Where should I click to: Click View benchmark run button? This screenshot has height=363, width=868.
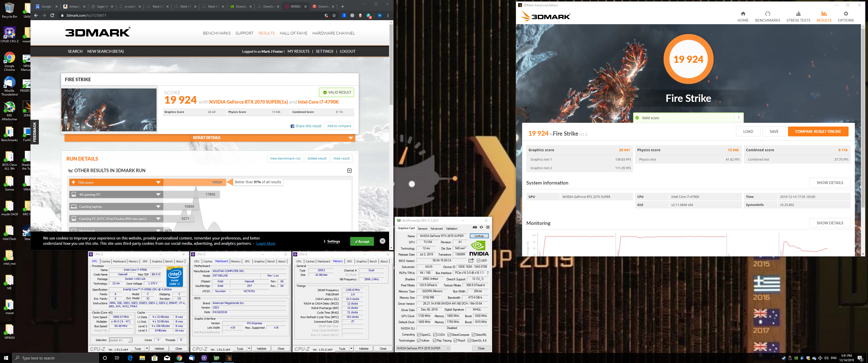[285, 159]
